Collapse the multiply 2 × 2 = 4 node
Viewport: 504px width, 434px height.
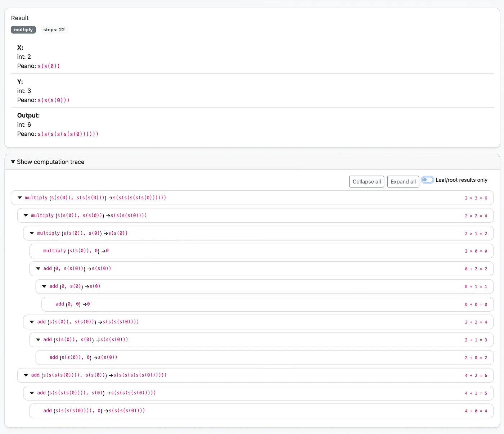pyautogui.click(x=26, y=216)
